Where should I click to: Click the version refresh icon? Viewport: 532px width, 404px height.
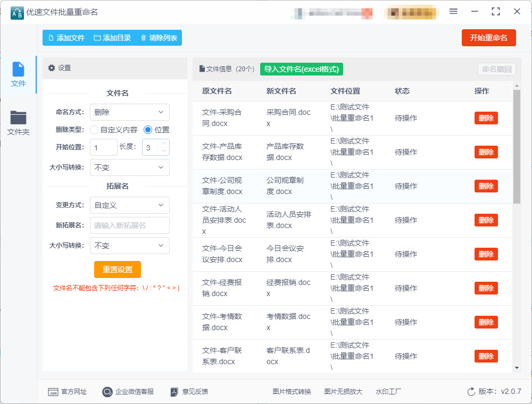pos(471,392)
